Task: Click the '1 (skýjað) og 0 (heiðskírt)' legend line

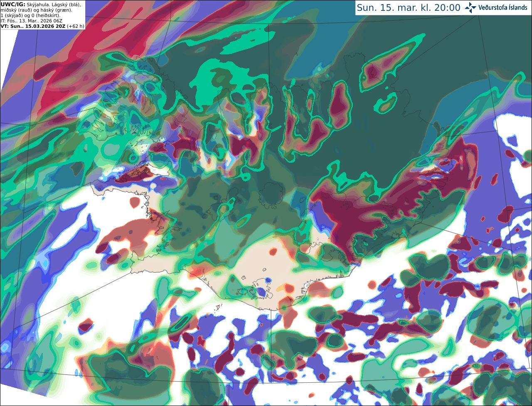Action: [30, 15]
